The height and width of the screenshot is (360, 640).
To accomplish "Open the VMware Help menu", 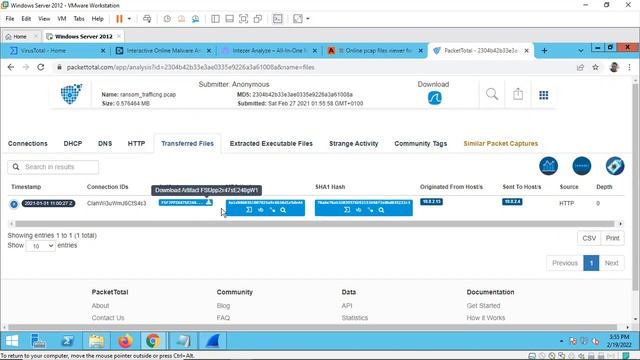I will (x=98, y=19).
